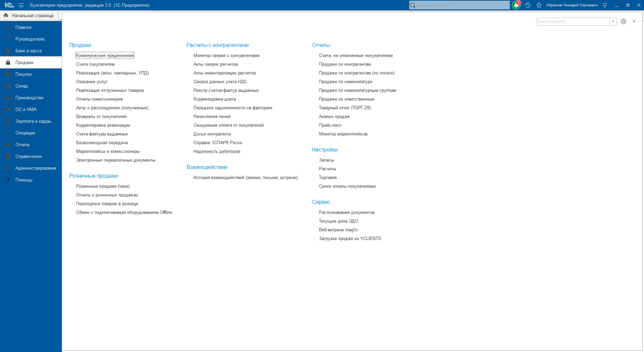Image resolution: width=644 pixels, height=352 pixels.
Task: Open Распознавание документов service
Action: click(347, 212)
